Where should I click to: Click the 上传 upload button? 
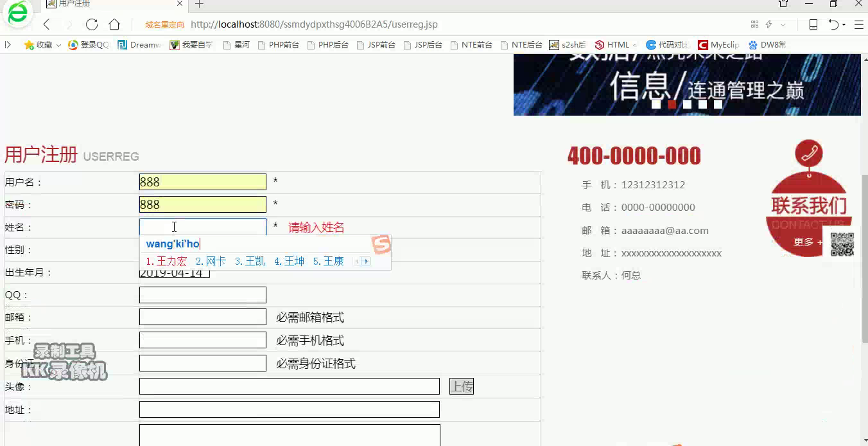pos(462,386)
